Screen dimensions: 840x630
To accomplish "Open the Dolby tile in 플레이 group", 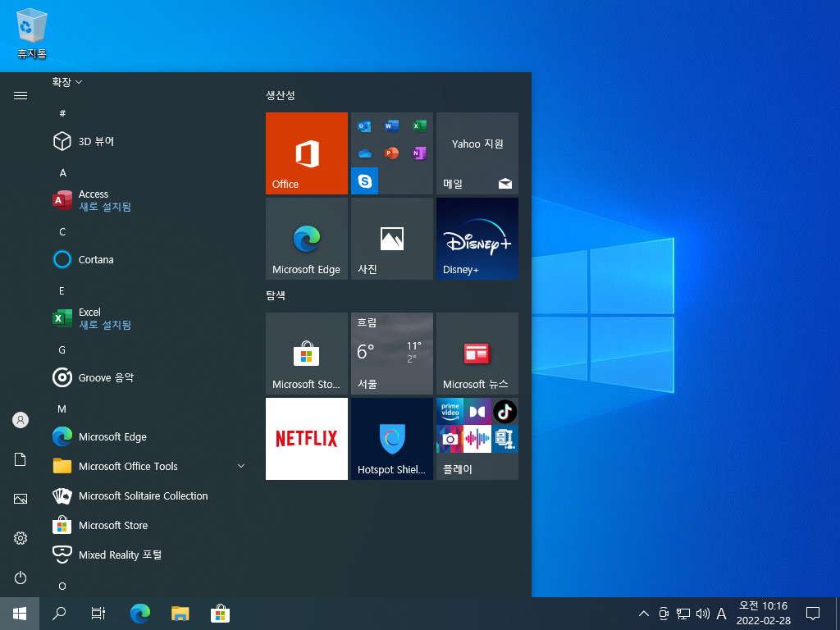I will 477,412.
